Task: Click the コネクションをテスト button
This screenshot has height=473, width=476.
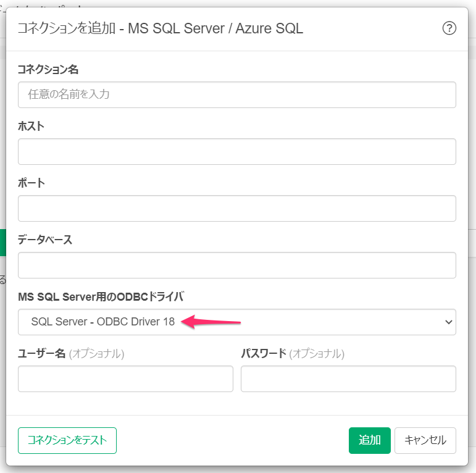Action: (x=67, y=440)
